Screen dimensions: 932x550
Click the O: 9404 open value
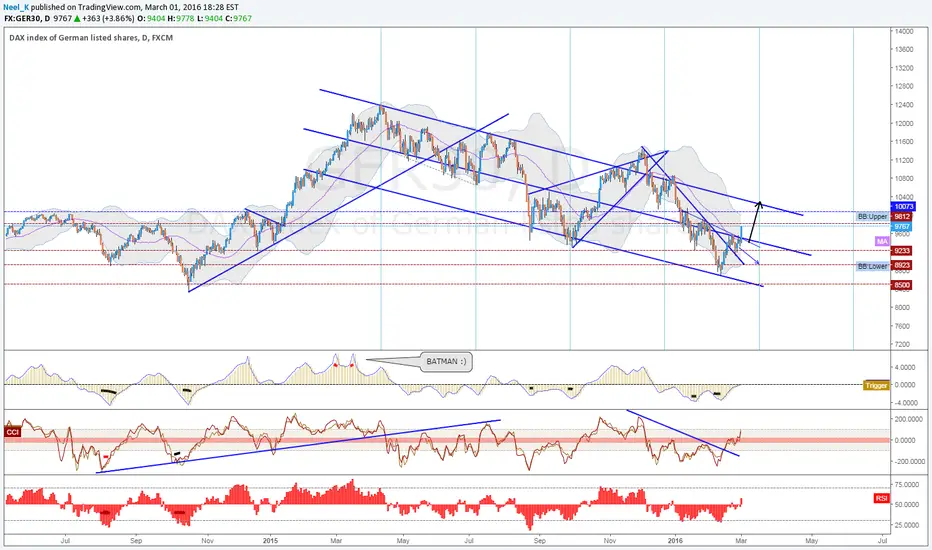pos(150,18)
